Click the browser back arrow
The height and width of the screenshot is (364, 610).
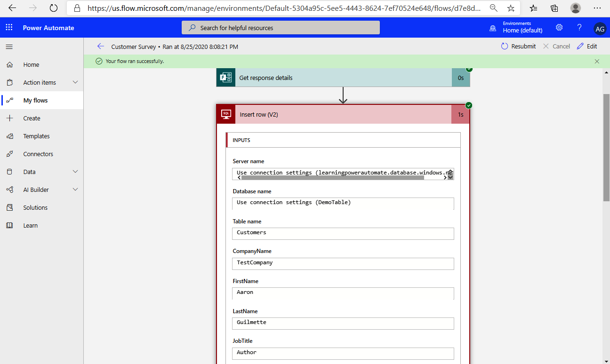12,8
